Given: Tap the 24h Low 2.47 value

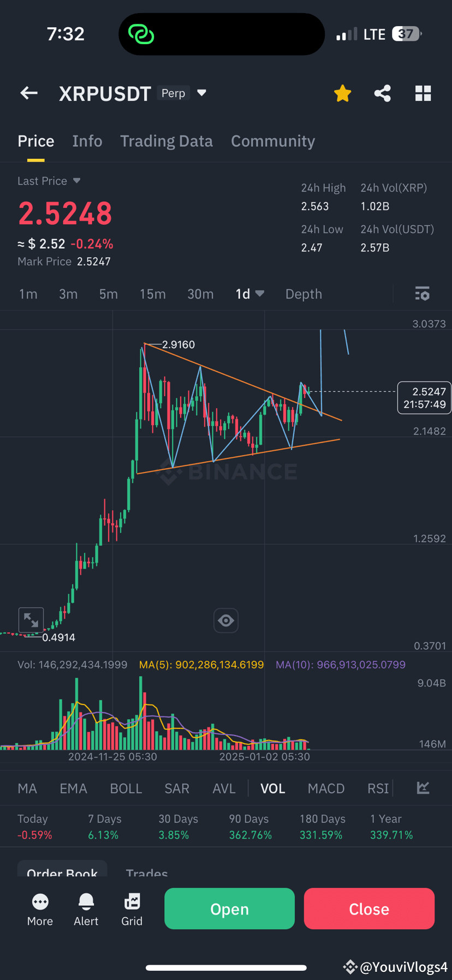Looking at the screenshot, I should click(312, 248).
